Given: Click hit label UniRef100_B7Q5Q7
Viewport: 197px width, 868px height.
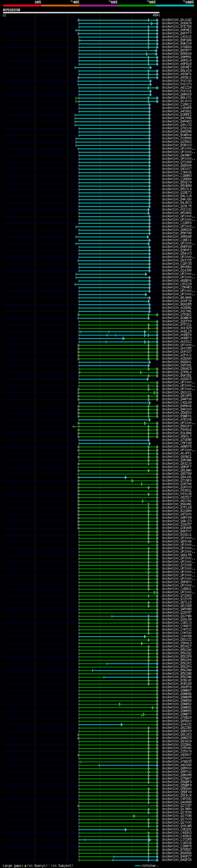Looking at the screenshot, I should coord(177,850).
